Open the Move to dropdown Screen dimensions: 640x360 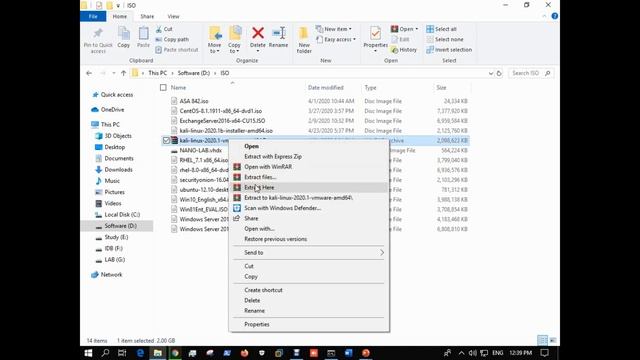click(x=215, y=48)
